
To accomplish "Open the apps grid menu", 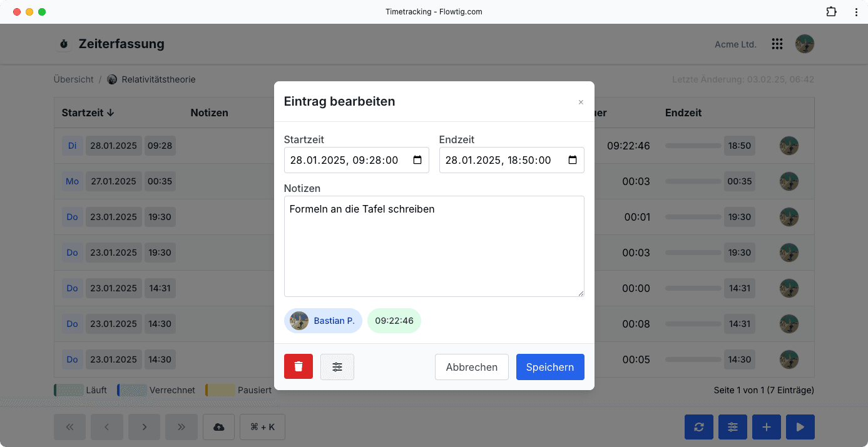I will pyautogui.click(x=777, y=44).
